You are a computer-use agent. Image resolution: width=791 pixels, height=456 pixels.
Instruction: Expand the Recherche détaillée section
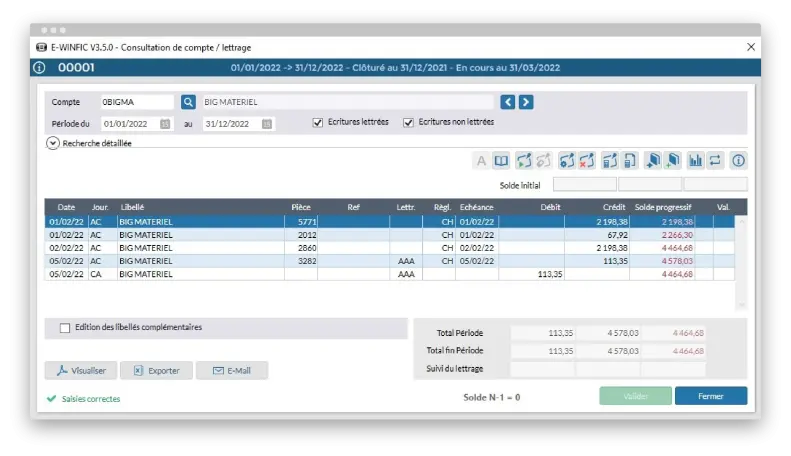tap(53, 143)
